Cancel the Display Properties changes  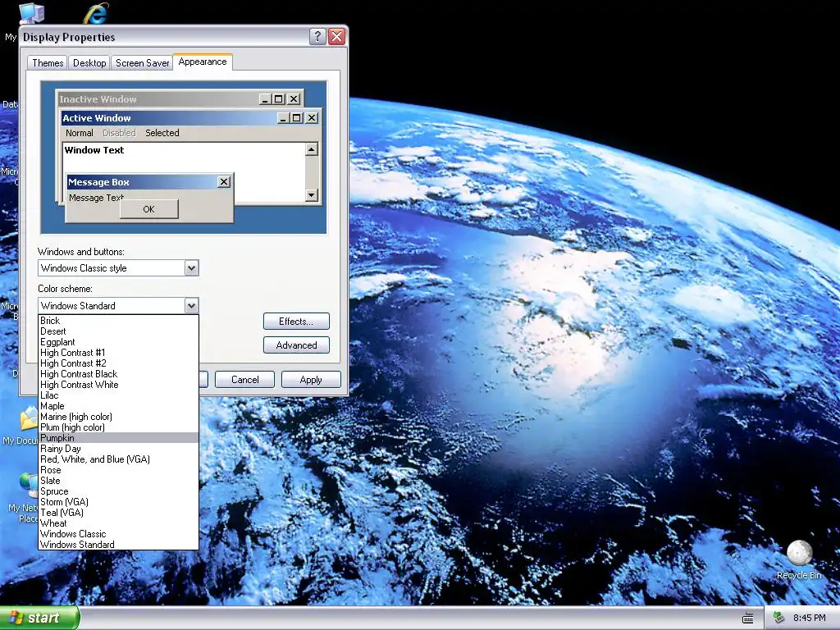(x=244, y=379)
